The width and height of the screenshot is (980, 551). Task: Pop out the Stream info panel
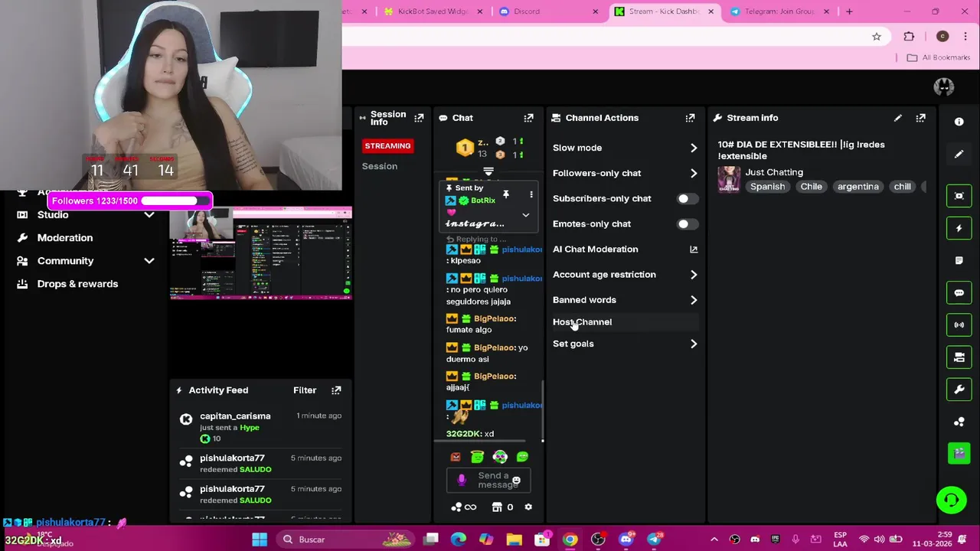(x=920, y=118)
